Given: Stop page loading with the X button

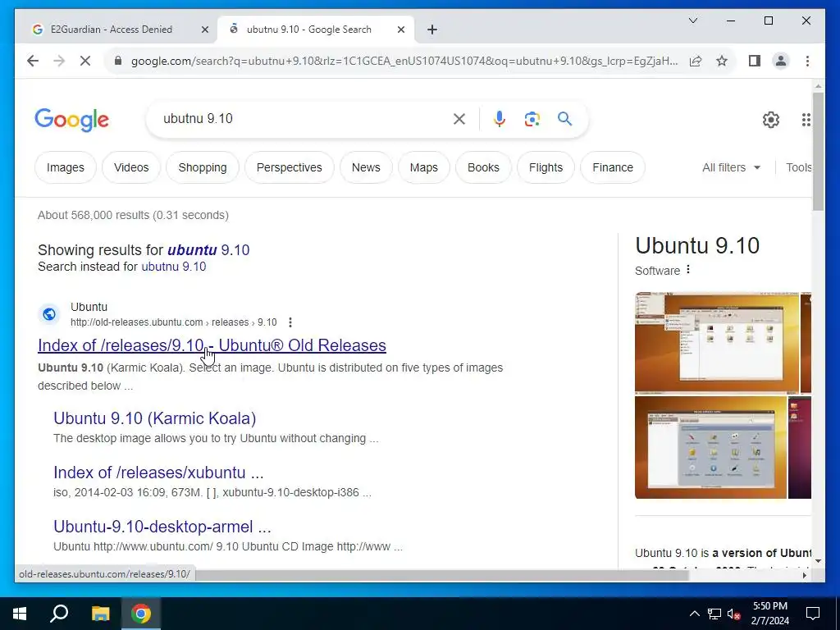Looking at the screenshot, I should pos(85,61).
